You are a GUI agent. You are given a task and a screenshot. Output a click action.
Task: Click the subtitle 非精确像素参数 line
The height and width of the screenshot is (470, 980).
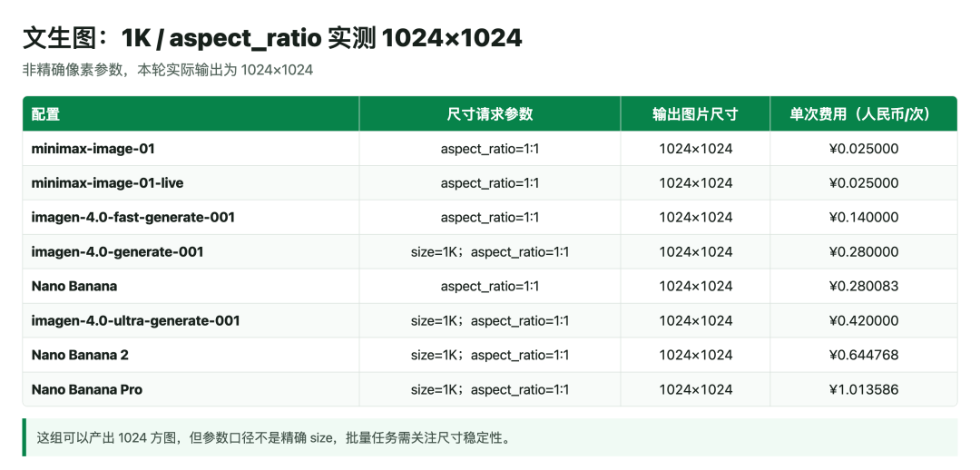click(x=168, y=70)
